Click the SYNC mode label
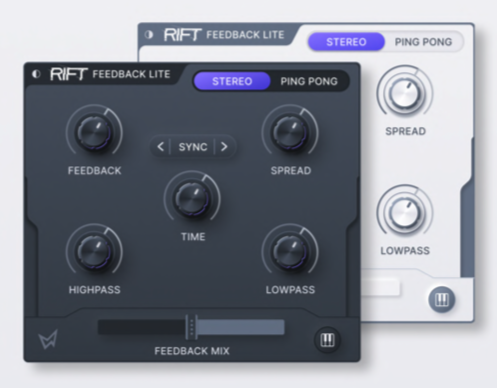This screenshot has height=388, width=497. (x=193, y=147)
